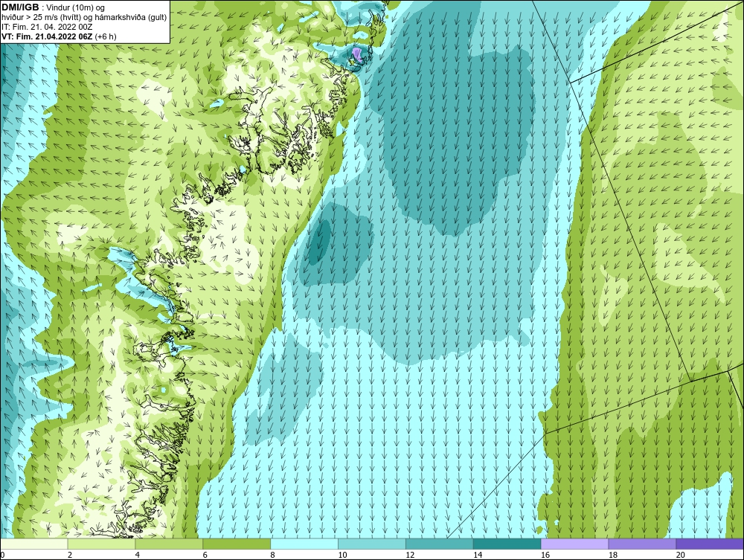
Task: Click the 'hviður > 25 m/s' legend line
Action: pyautogui.click(x=84, y=18)
